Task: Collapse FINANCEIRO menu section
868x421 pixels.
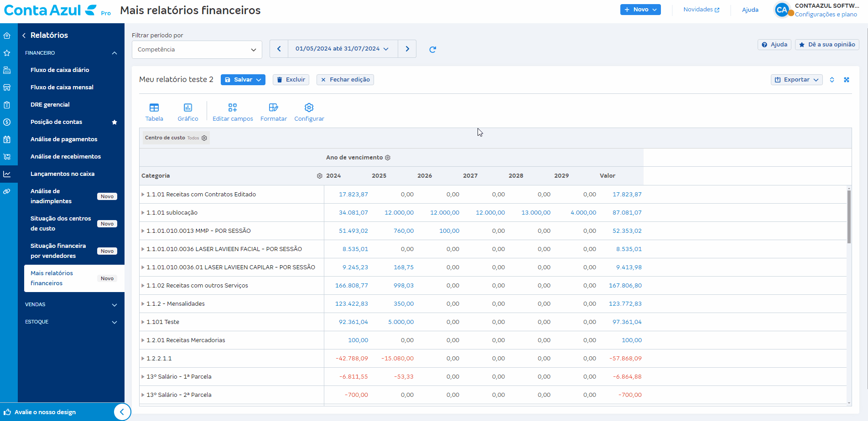Action: tap(71, 53)
